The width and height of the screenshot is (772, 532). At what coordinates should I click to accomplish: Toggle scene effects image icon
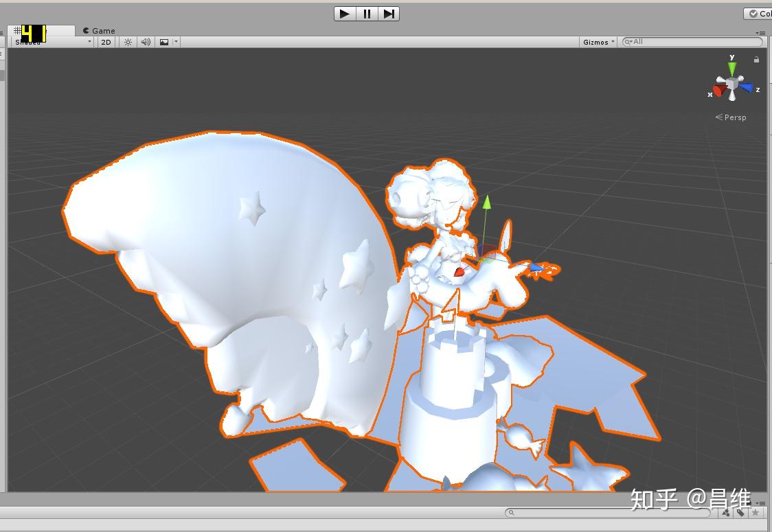(x=164, y=43)
